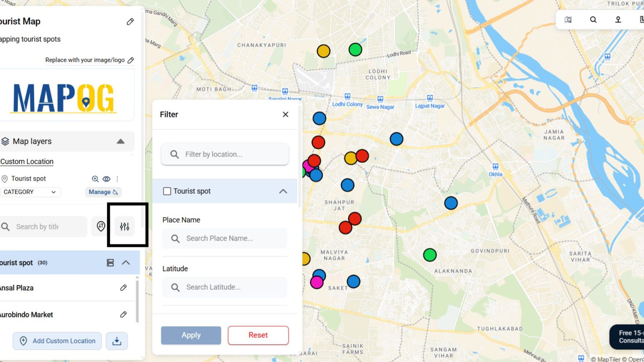The height and width of the screenshot is (362, 644).
Task: Collapse the Map layers section
Action: [x=120, y=141]
